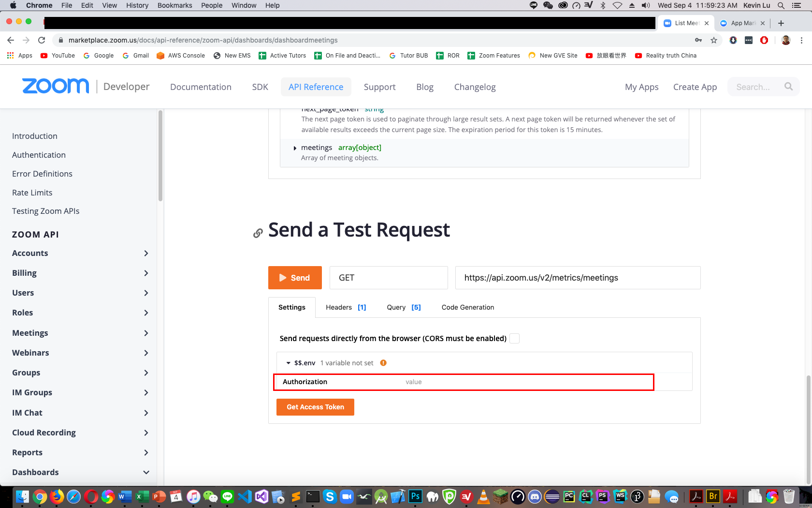Image resolution: width=812 pixels, height=508 pixels.
Task: Collapse the $$.env variables group
Action: tap(289, 363)
